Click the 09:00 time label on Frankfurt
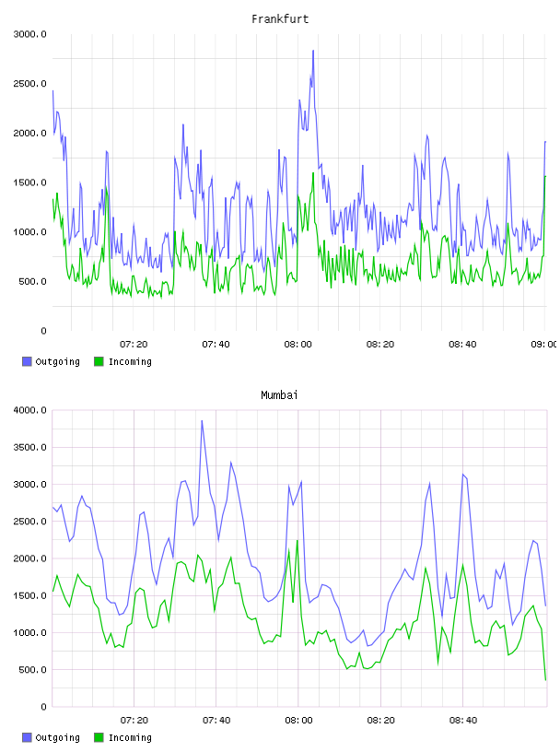Image resolution: width=560 pixels, height=752 pixels. pyautogui.click(x=543, y=345)
